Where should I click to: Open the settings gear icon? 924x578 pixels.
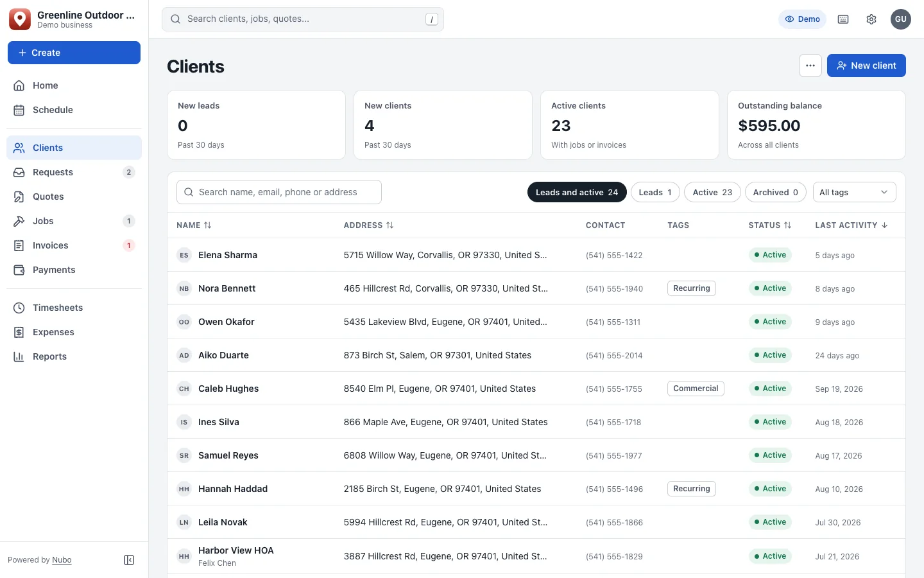871,19
